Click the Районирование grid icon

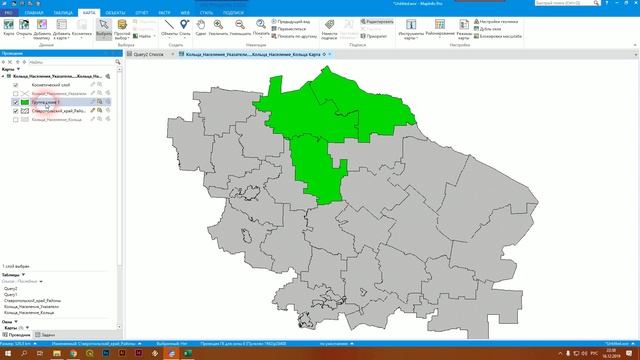(440, 24)
